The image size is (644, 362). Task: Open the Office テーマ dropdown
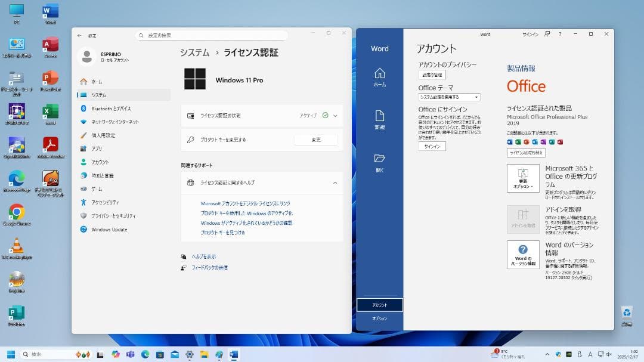448,97
